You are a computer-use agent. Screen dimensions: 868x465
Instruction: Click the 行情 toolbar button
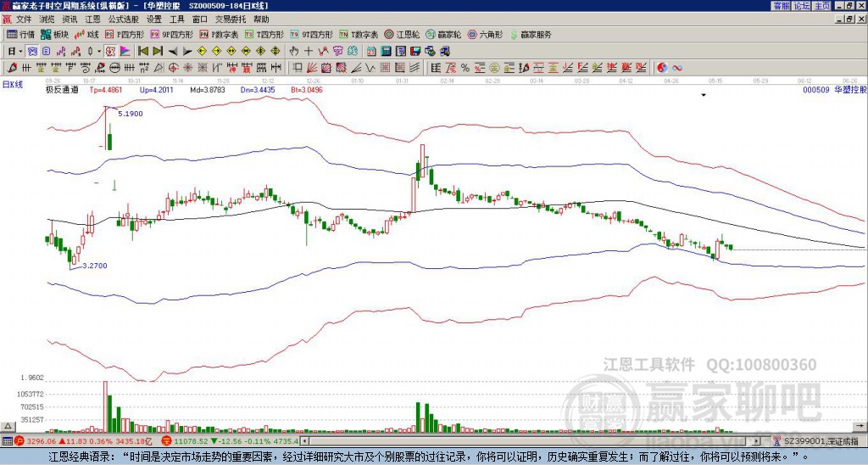click(20, 34)
